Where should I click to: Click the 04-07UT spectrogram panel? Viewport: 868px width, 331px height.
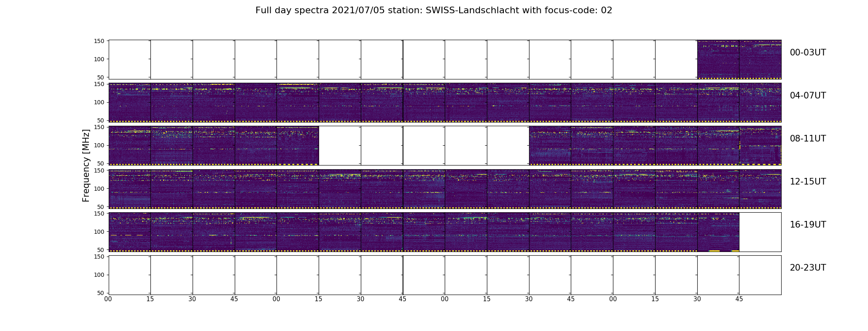(445, 103)
